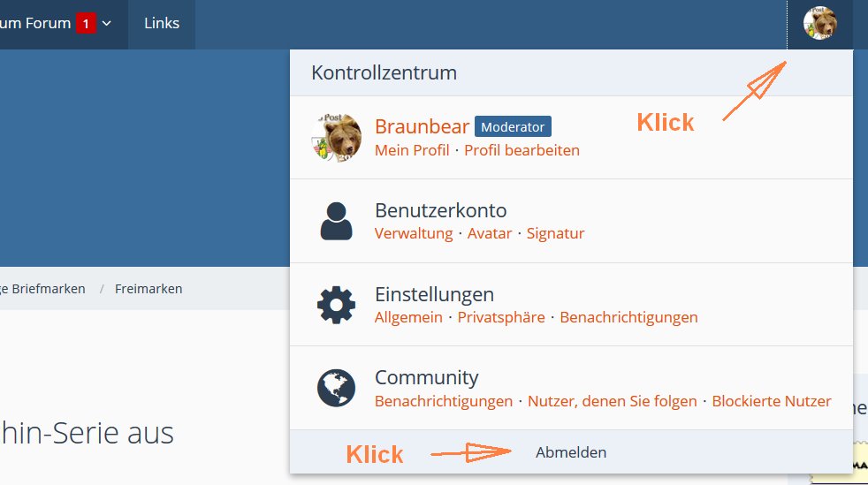Click the Benutzerkonto person silhouette icon
Viewport: 868px width, 485px height.
(336, 221)
